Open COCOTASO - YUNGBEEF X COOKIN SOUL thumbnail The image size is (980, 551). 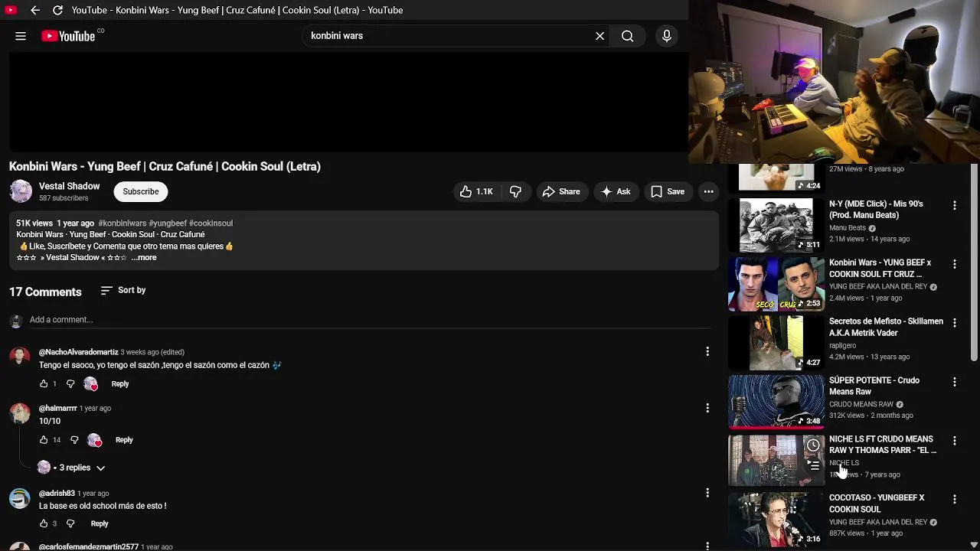click(x=776, y=519)
